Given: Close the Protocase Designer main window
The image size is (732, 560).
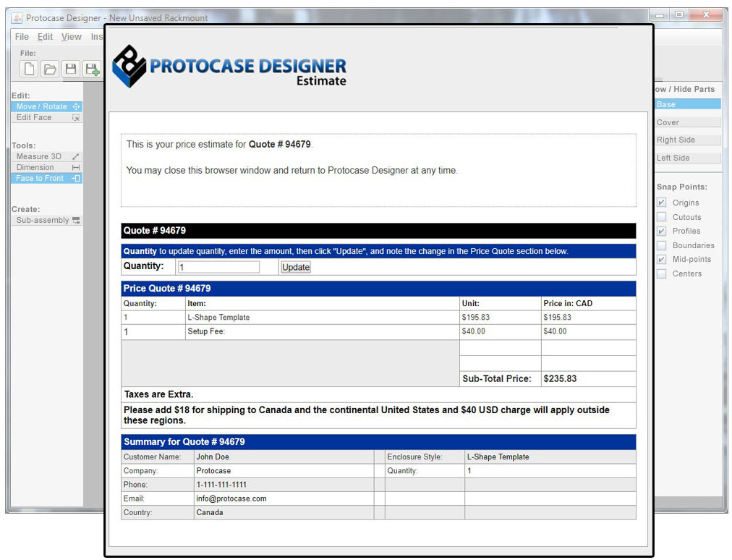Looking at the screenshot, I should pyautogui.click(x=707, y=15).
